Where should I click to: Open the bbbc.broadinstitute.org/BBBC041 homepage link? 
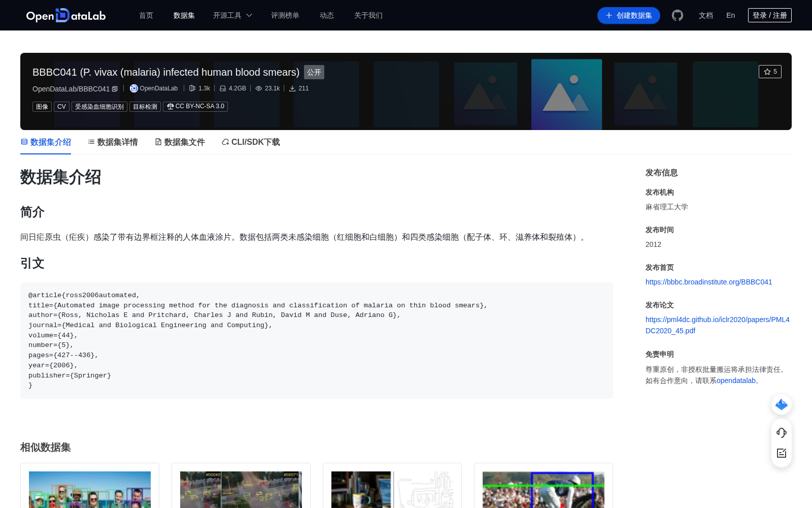click(708, 282)
